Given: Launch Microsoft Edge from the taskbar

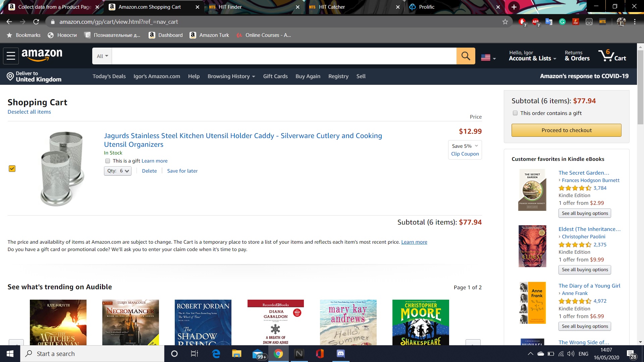Looking at the screenshot, I should (216, 354).
